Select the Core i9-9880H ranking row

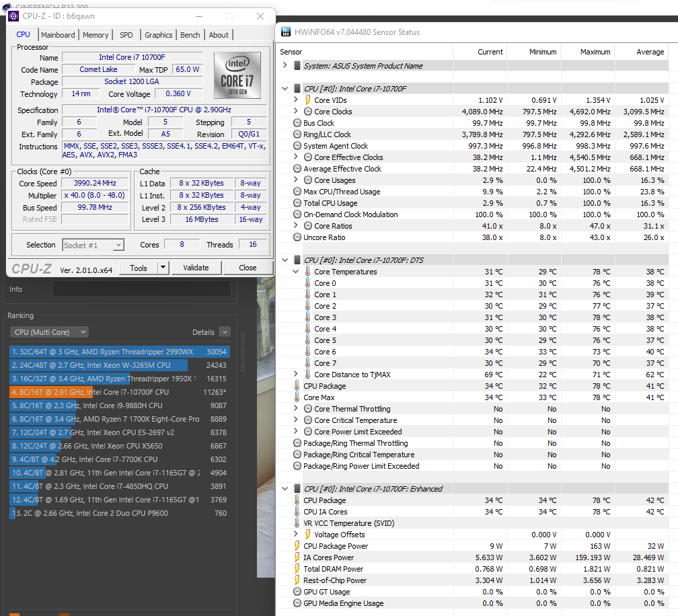[x=119, y=406]
